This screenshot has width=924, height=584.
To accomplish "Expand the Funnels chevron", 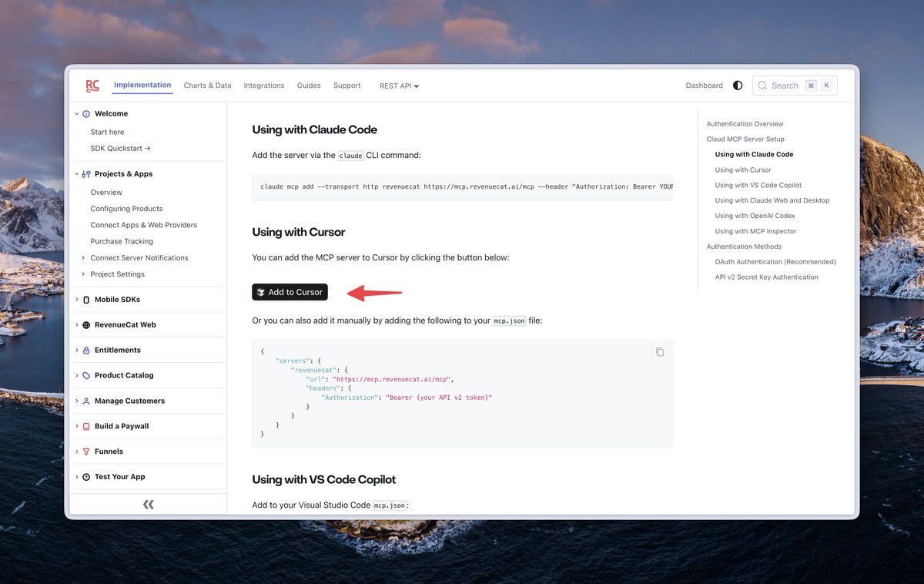I will pyautogui.click(x=76, y=452).
